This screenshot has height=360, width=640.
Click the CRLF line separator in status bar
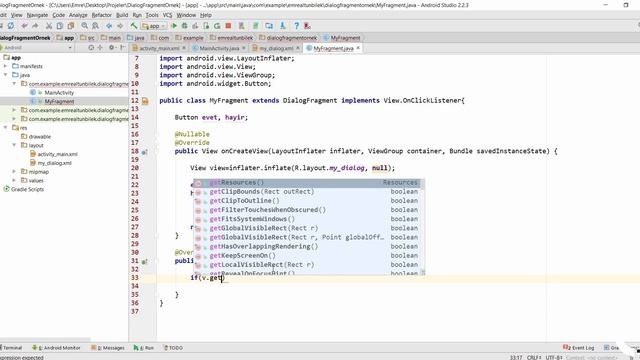tap(534, 358)
